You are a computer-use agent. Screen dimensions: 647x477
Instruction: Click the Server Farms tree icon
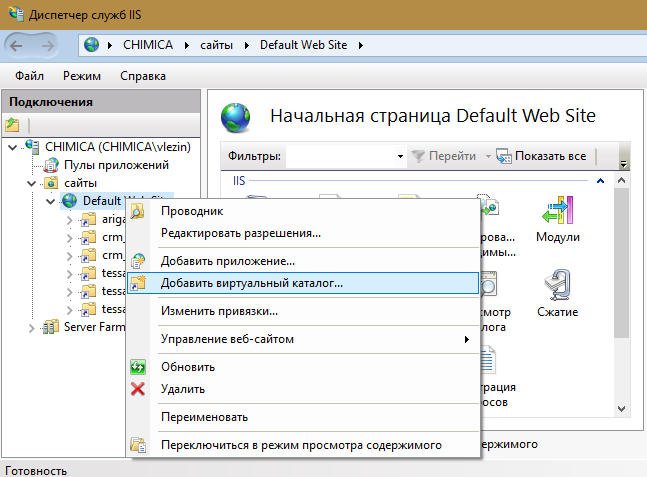click(52, 327)
